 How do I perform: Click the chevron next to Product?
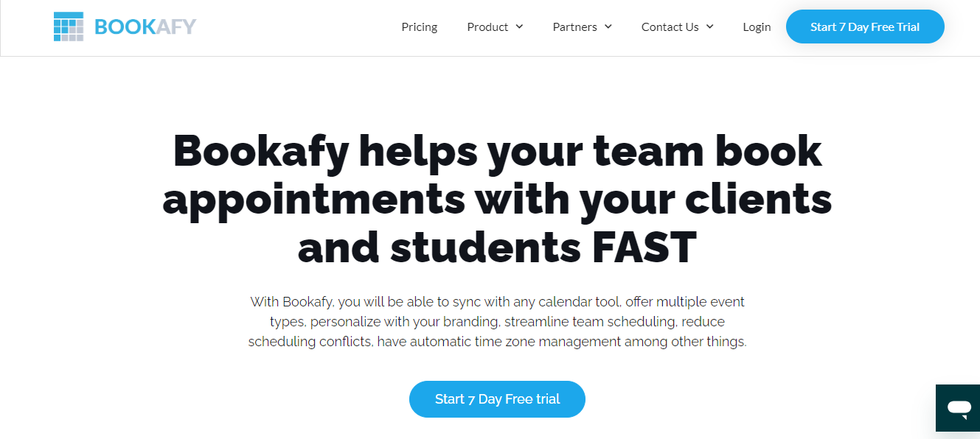521,27
